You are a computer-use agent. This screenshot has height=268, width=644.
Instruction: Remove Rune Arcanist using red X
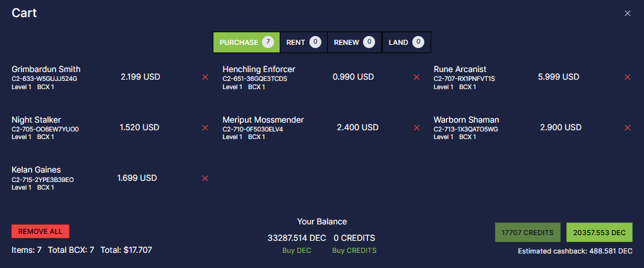627,77
